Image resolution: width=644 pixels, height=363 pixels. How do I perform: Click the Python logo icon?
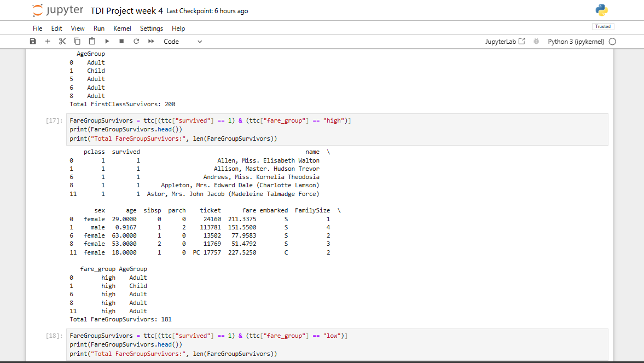(x=601, y=10)
